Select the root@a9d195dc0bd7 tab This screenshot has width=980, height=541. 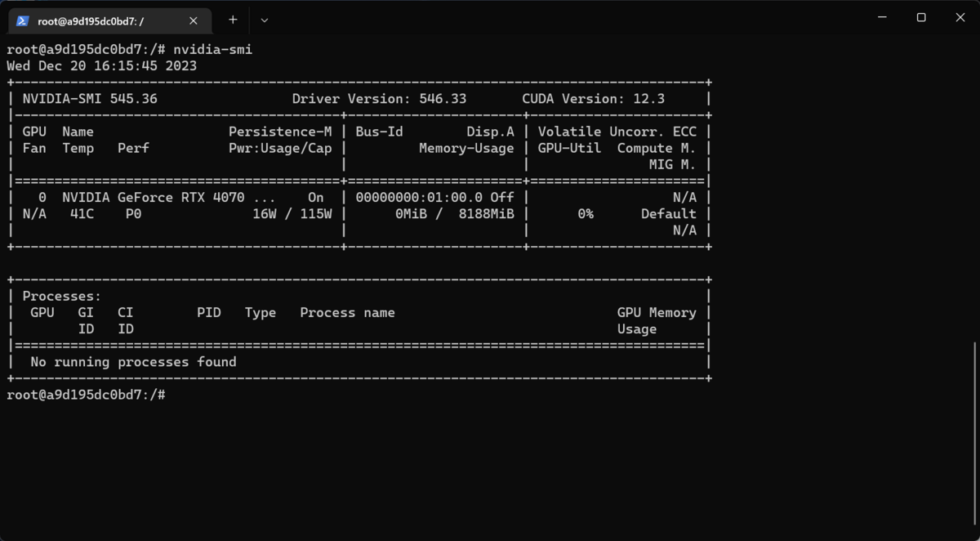click(x=106, y=20)
